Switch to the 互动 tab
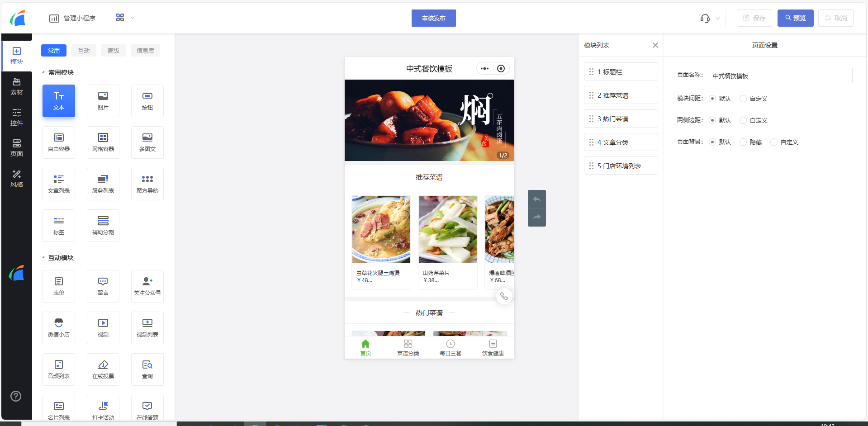868x426 pixels. 84,51
